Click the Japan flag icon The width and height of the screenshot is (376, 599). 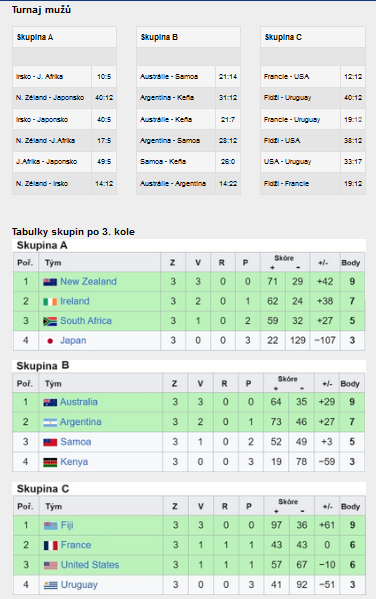pyautogui.click(x=50, y=341)
